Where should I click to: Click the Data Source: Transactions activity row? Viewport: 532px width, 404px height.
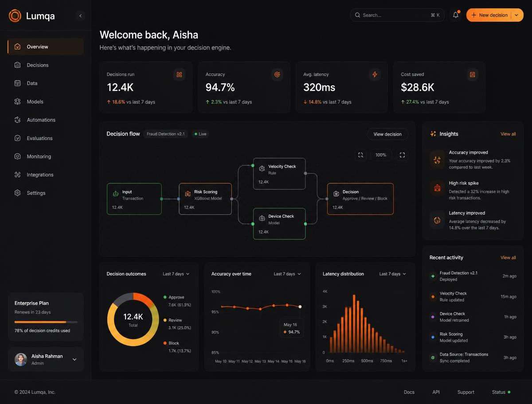coord(473,357)
